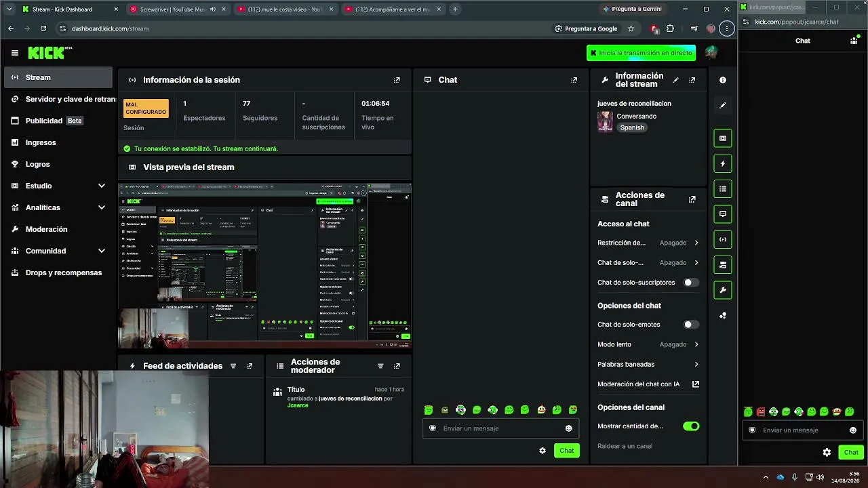The image size is (868, 488).
Task: Toggle the session info broadcast widget in right rail
Action: pyautogui.click(x=723, y=239)
